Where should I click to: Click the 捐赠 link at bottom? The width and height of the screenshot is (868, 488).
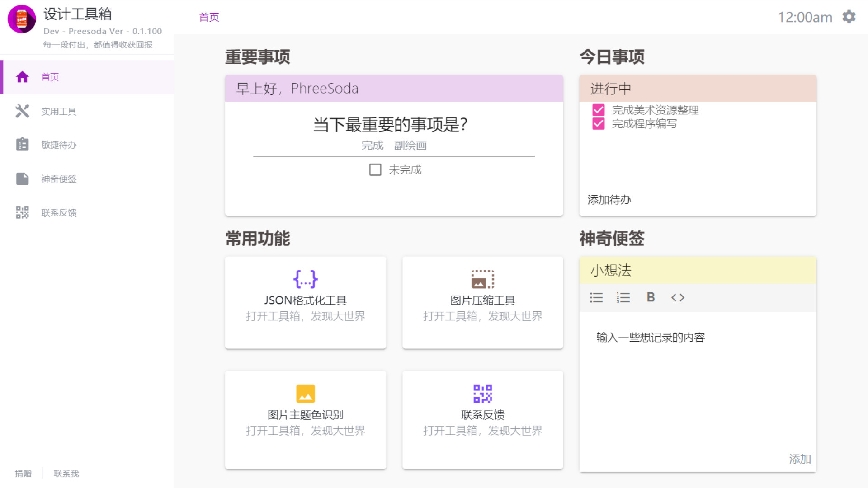[x=23, y=473]
